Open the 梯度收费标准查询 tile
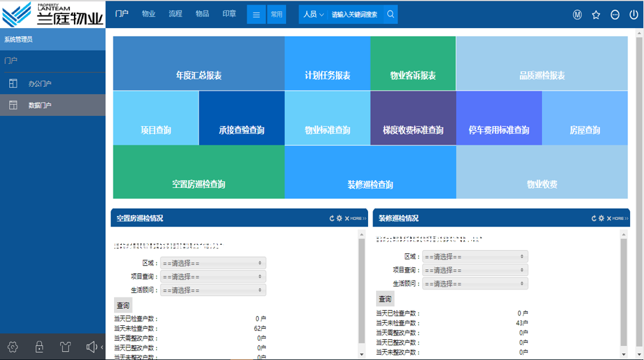 [x=413, y=118]
